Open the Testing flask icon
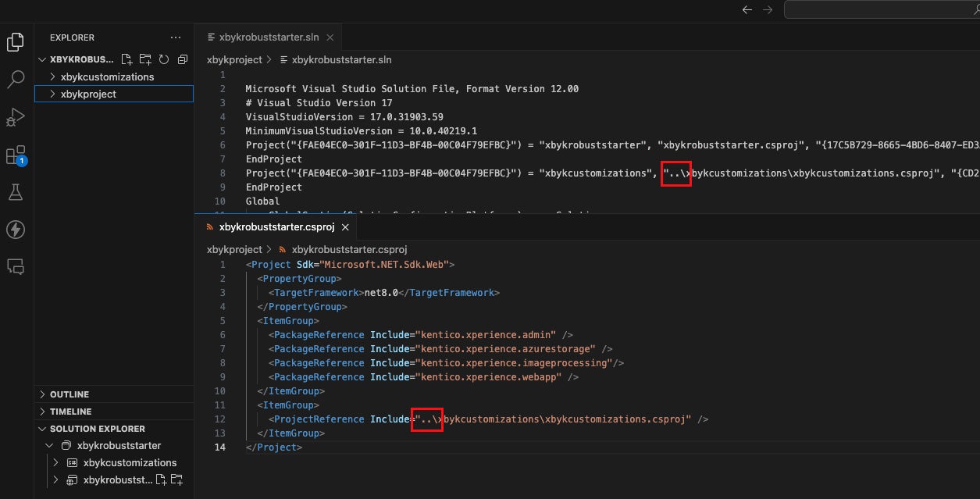This screenshot has width=980, height=499. pos(16,191)
